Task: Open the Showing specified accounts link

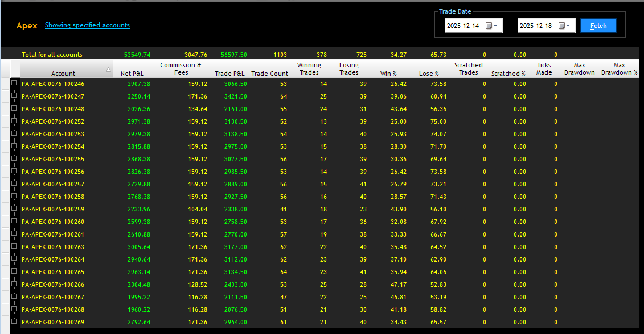Action: point(87,25)
